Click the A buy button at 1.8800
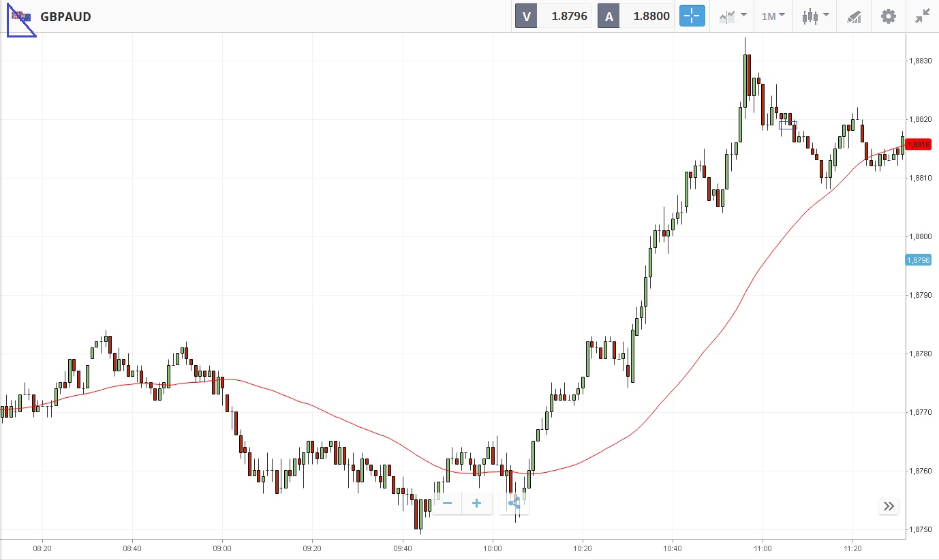The width and height of the screenshot is (939, 560). (x=609, y=16)
